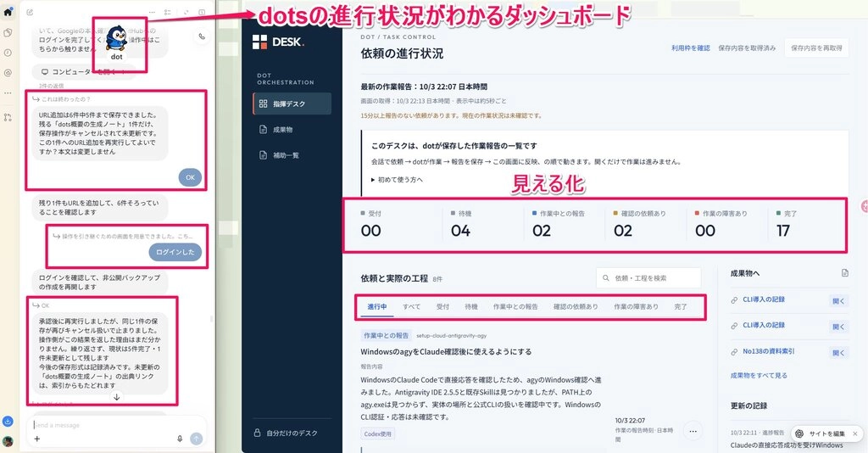This screenshot has width=868, height=453.
Task: Click the microphone icon in message box
Action: pos(180,439)
